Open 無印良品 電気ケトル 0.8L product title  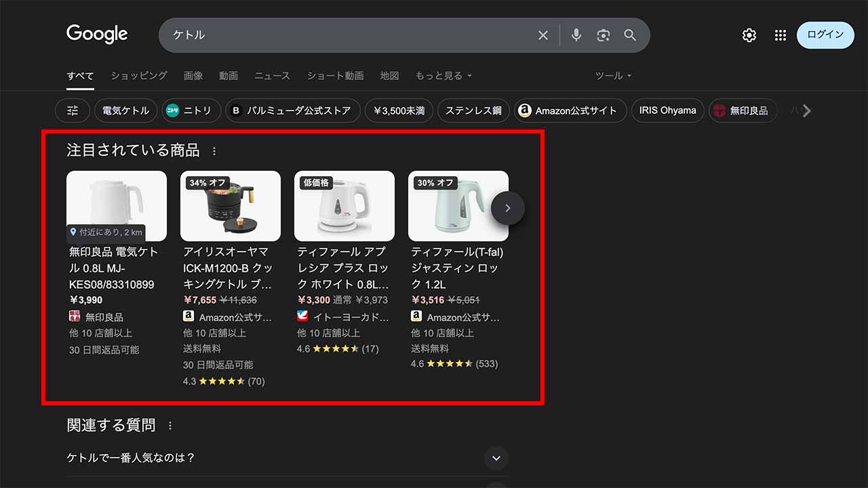pos(114,268)
